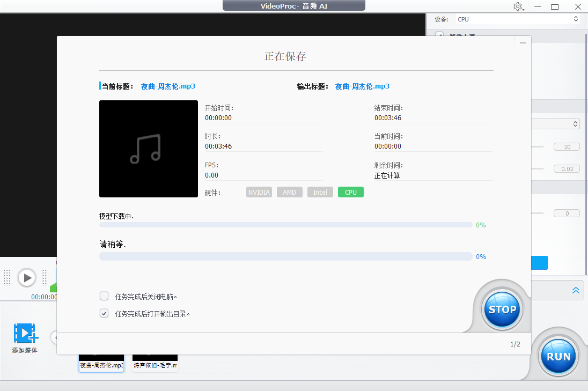Select the green CPU hardware badge
The image size is (588, 391).
[x=350, y=191]
